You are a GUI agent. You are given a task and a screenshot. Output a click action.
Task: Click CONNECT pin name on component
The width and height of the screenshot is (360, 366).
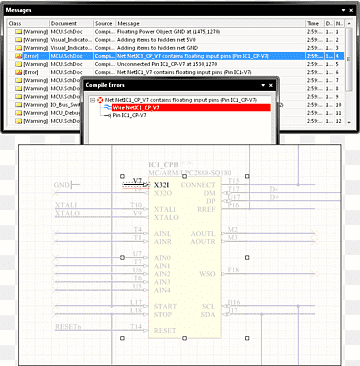click(x=198, y=185)
